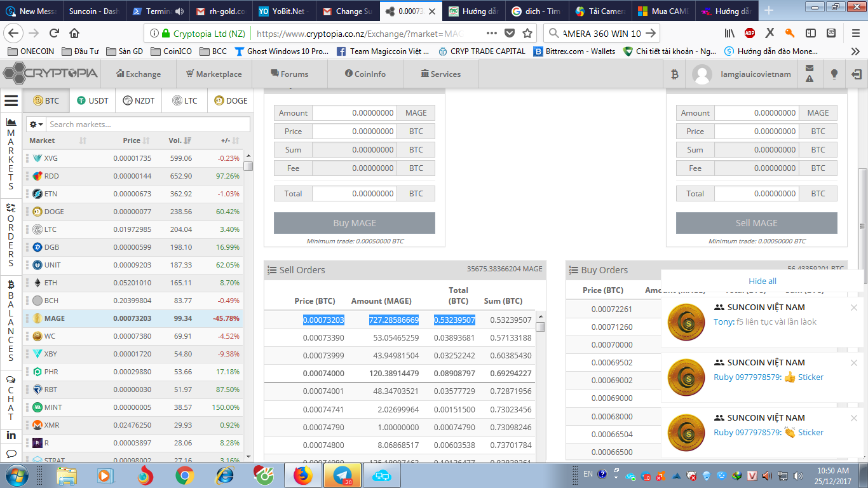The height and width of the screenshot is (488, 868).
Task: Mute the Terminal tab audio icon
Action: tap(179, 11)
